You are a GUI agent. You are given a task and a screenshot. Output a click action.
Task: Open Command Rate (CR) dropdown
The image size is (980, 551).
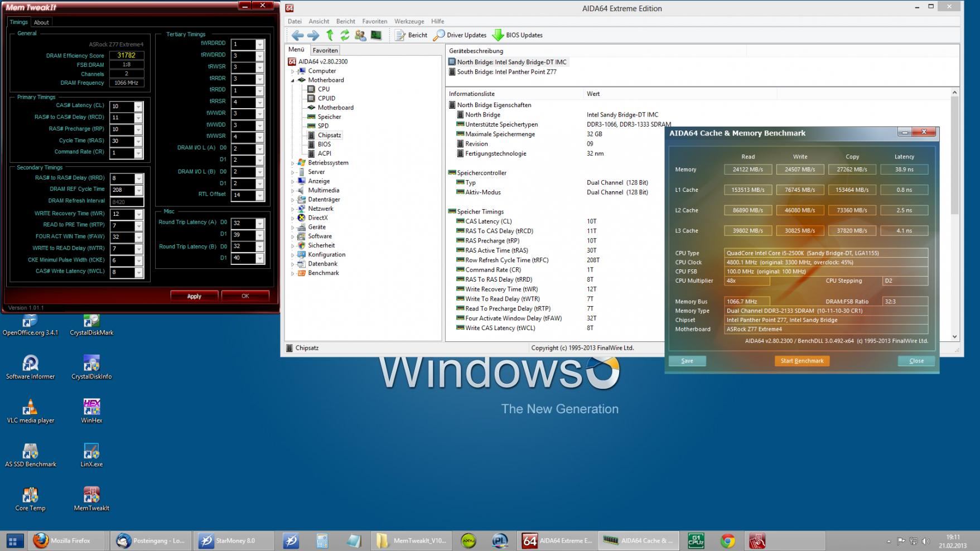[x=138, y=153]
